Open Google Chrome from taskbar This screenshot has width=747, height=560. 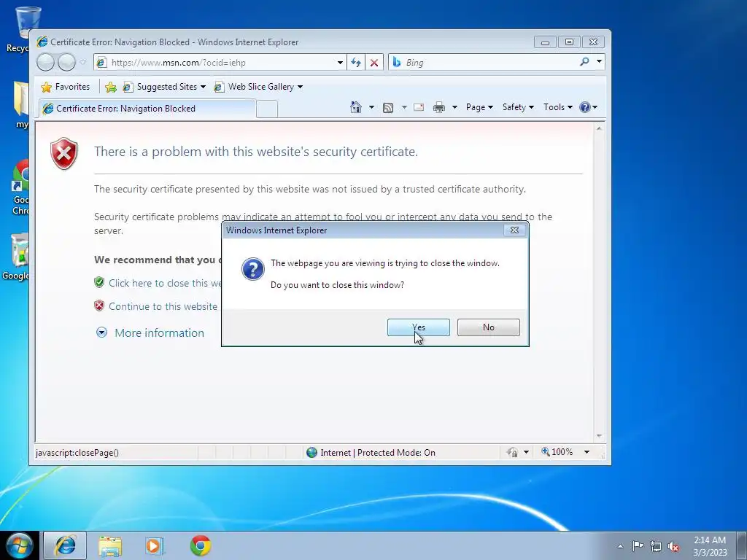(x=201, y=545)
